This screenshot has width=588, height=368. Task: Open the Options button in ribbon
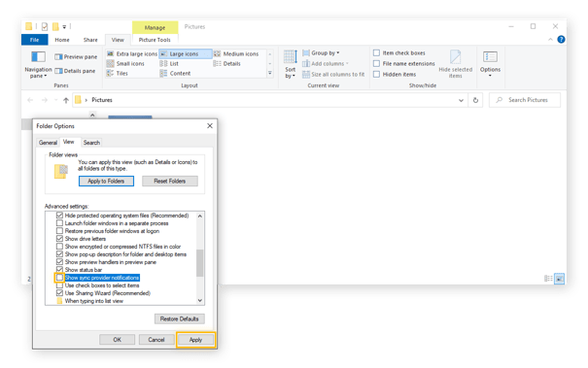(x=490, y=64)
